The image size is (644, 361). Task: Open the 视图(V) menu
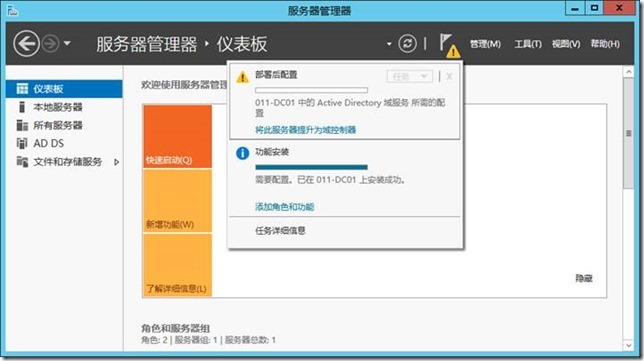[566, 44]
